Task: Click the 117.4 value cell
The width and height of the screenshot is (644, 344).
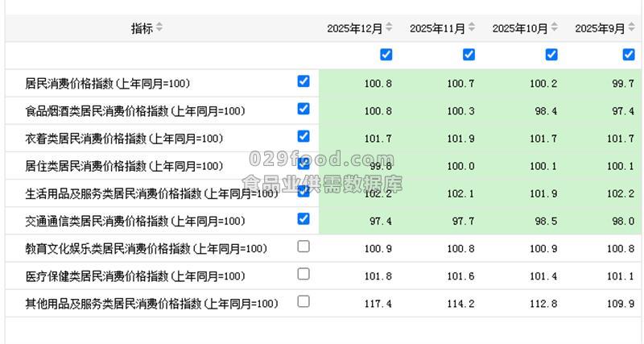Action: (x=378, y=304)
